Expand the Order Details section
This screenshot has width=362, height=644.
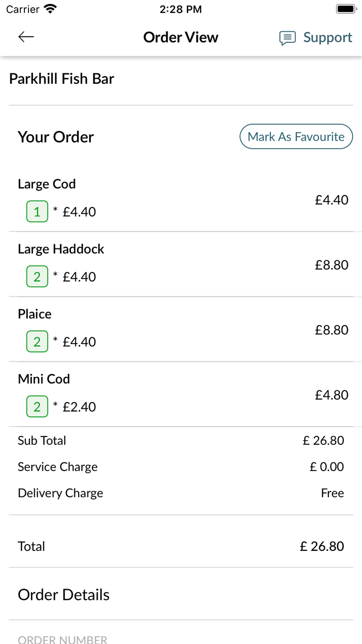click(63, 594)
